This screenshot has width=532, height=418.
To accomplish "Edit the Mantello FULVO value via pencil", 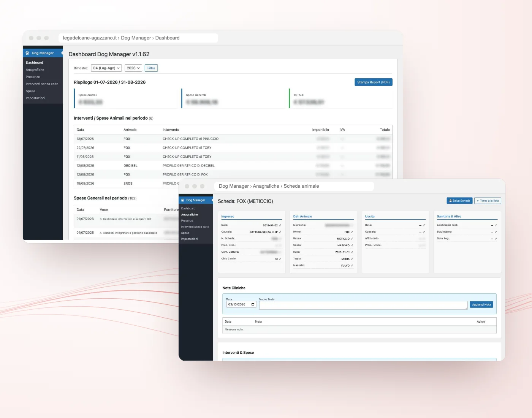I will [352, 266].
